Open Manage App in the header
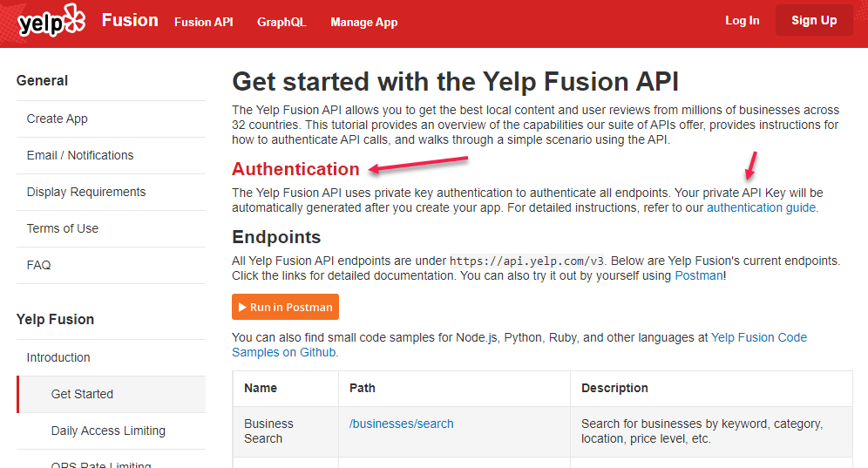 363,22
